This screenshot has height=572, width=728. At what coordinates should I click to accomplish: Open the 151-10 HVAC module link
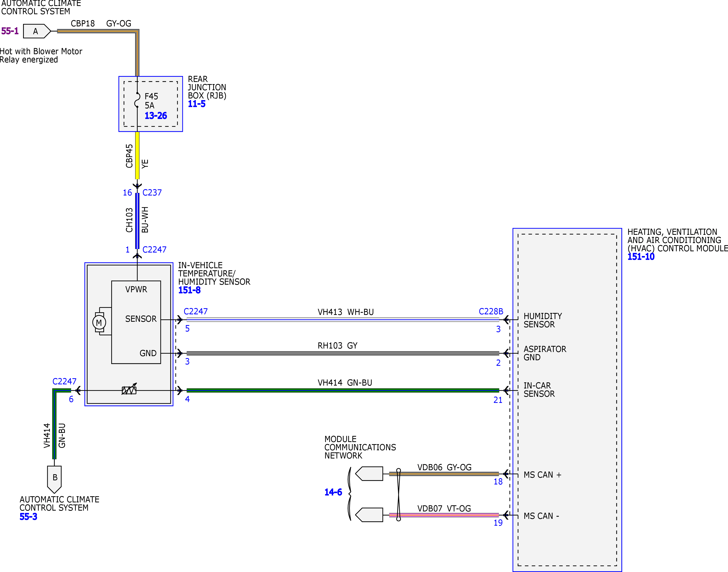click(641, 256)
